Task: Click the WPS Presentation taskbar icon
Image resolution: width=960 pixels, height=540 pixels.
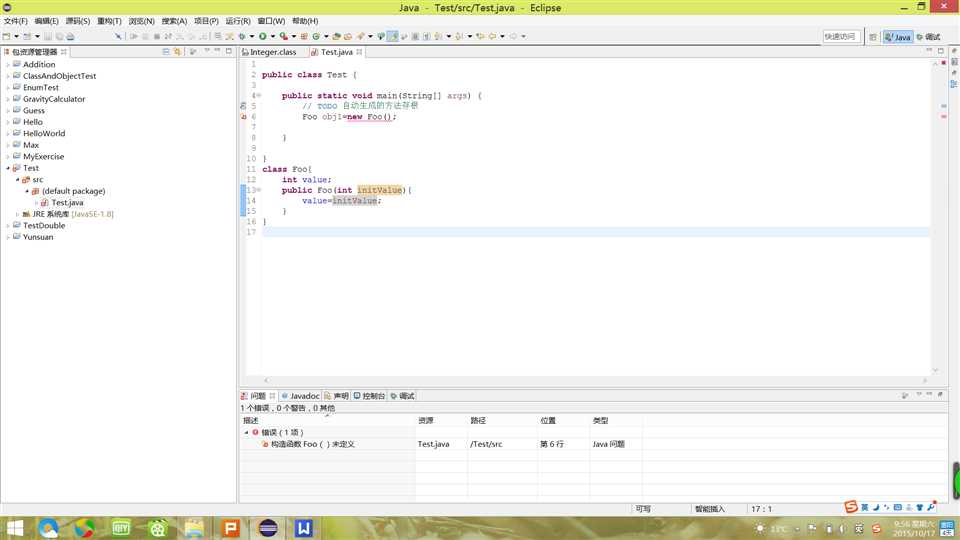Action: point(231,528)
